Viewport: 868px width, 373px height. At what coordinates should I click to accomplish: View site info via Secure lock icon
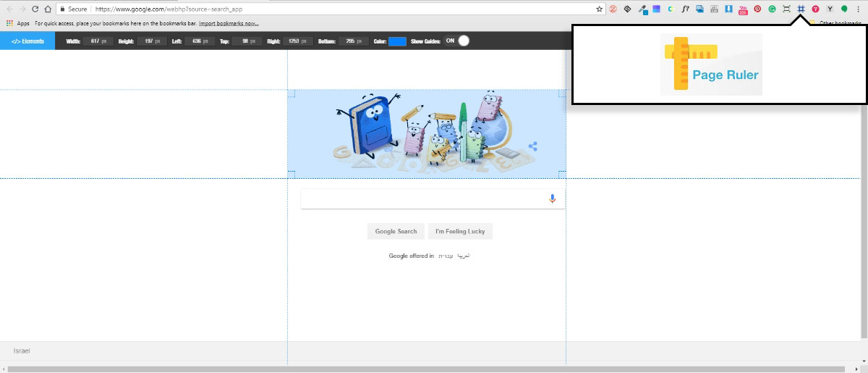72,9
